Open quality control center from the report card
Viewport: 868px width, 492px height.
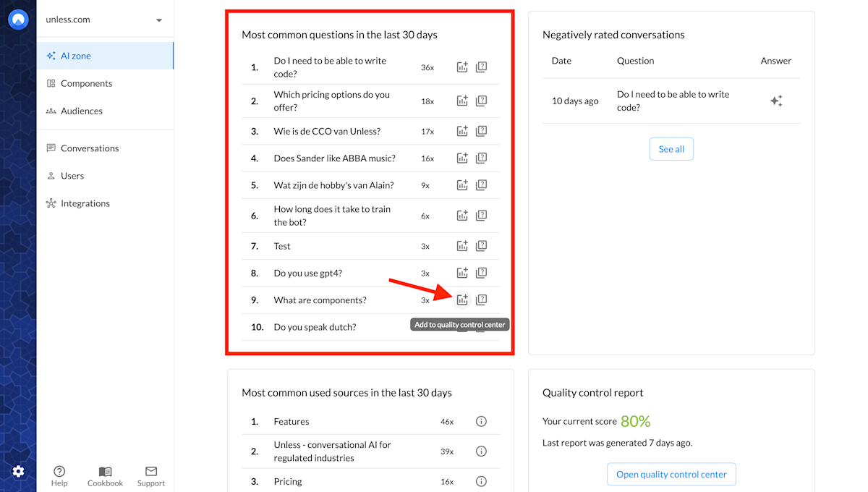pyautogui.click(x=671, y=474)
